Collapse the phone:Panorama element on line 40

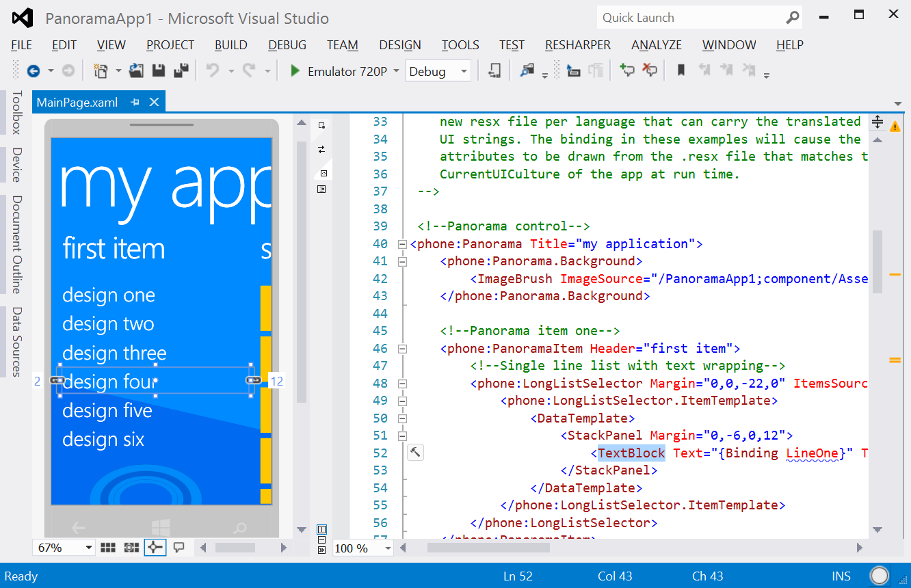tap(402, 244)
